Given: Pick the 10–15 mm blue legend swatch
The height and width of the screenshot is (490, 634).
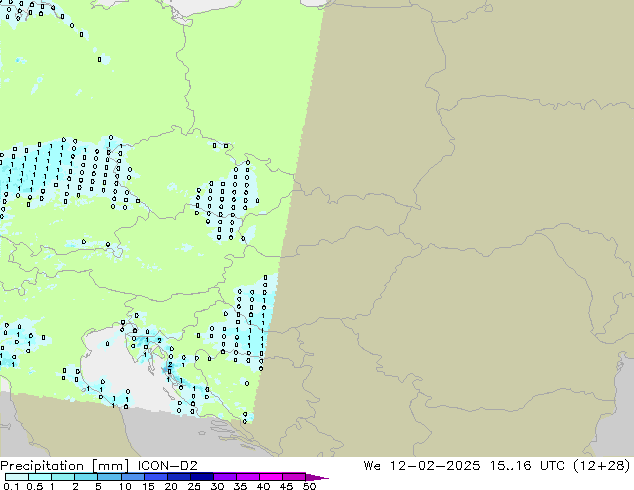Looking at the screenshot, I should point(133,477).
